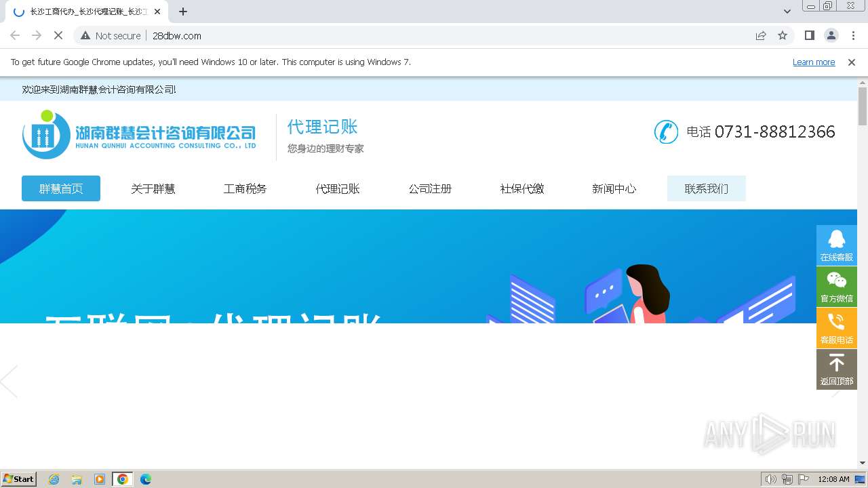Screen dimensions: 868x488
Task: Open the 代理记账 menu item
Action: point(338,188)
